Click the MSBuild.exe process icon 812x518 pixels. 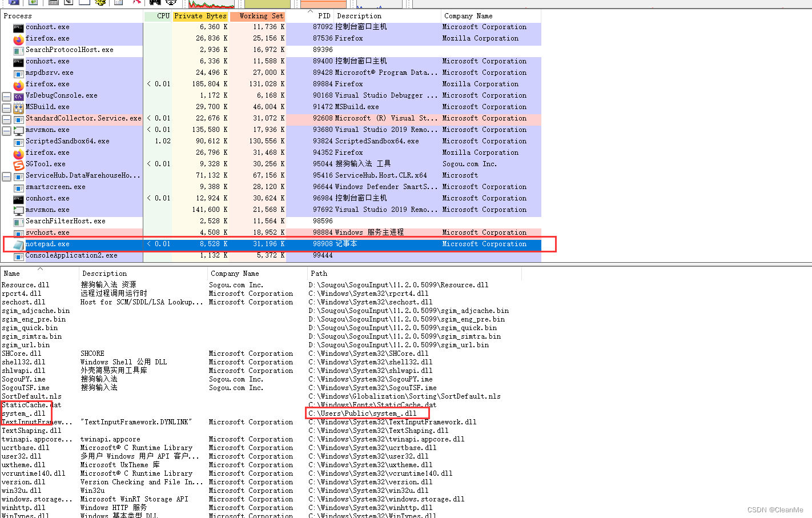point(18,107)
